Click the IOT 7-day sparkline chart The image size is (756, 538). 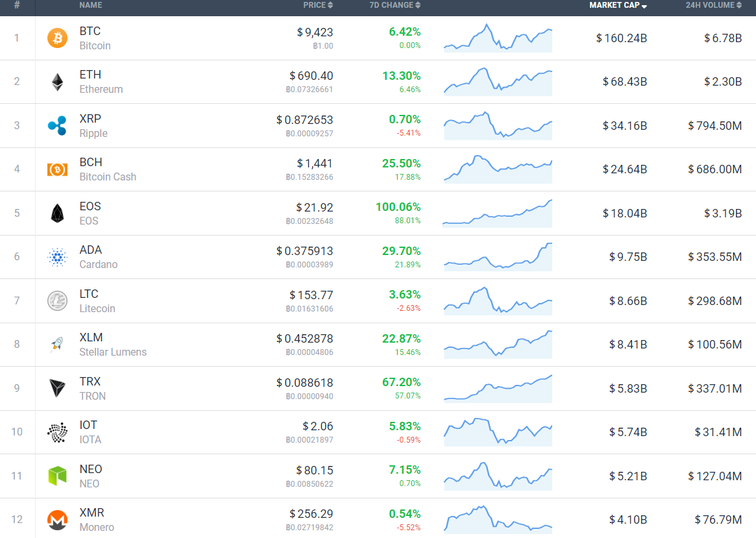tap(498, 432)
